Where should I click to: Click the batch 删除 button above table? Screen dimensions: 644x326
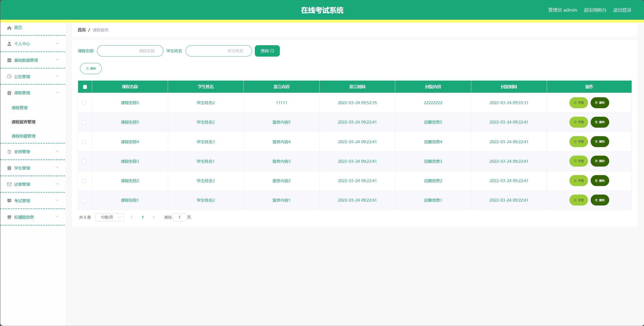[91, 68]
